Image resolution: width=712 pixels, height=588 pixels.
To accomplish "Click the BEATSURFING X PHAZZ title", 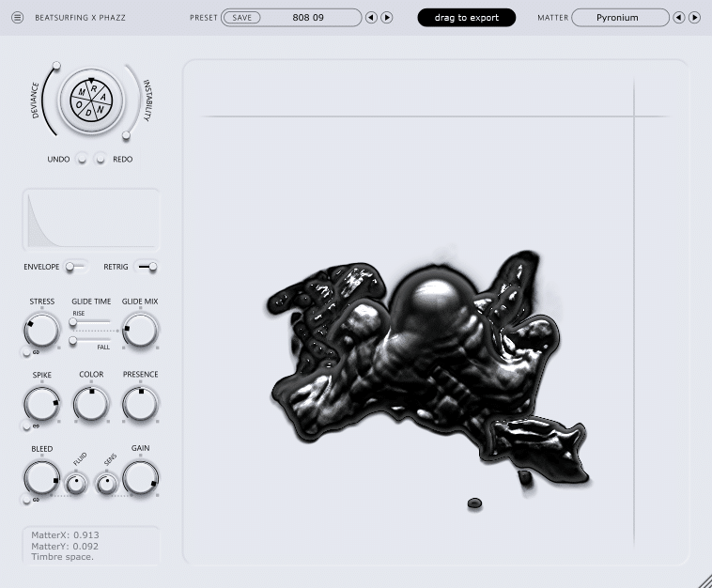I will coord(81,18).
